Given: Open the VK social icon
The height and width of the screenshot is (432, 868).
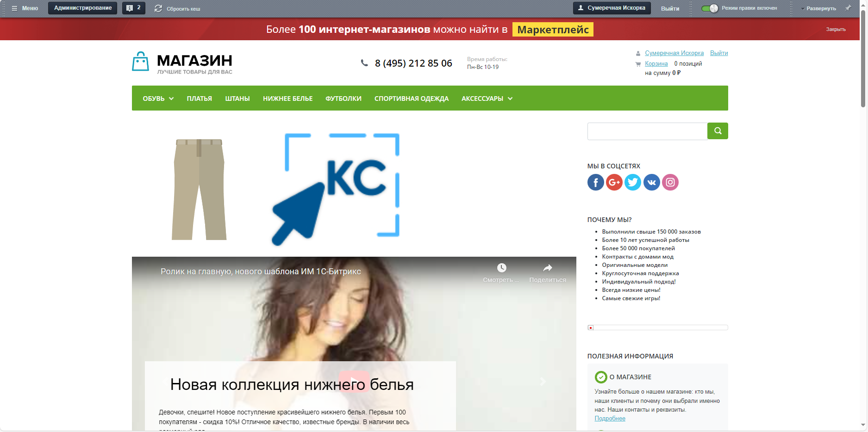Looking at the screenshot, I should [x=651, y=182].
